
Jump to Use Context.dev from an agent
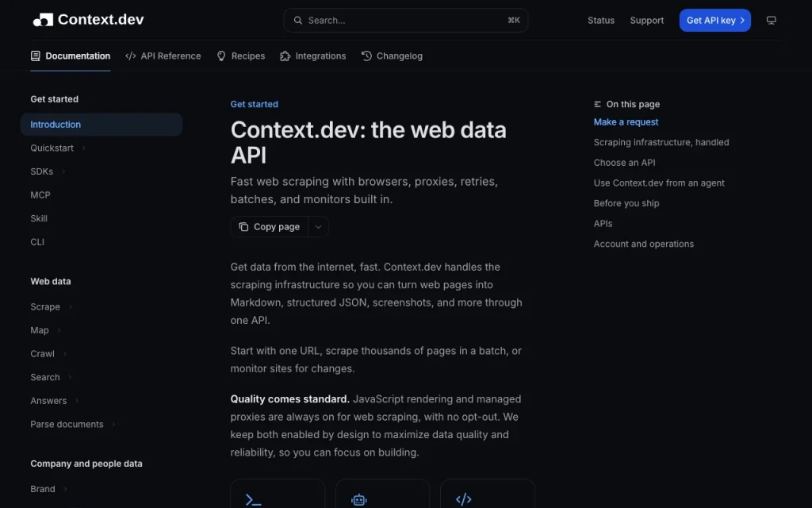click(659, 183)
